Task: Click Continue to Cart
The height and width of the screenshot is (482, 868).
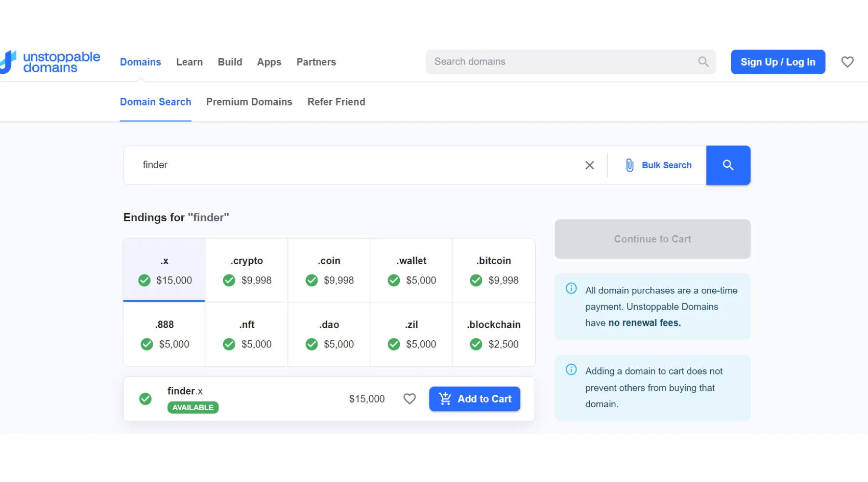Action: click(652, 239)
